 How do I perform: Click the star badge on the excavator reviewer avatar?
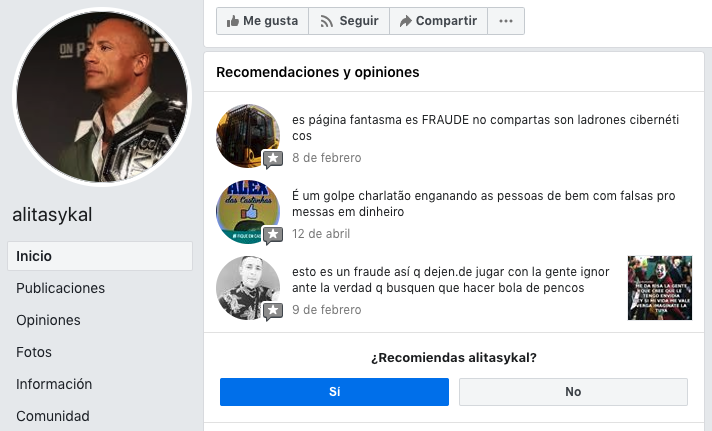point(273,159)
